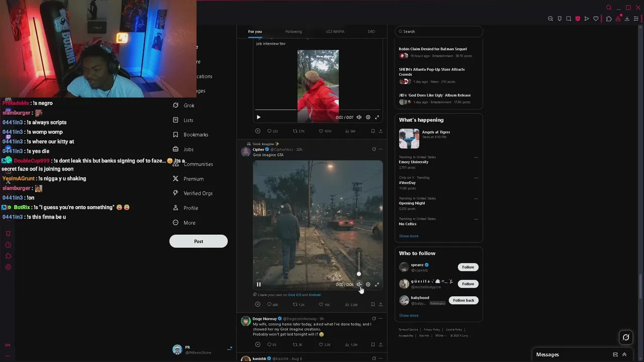
Task: Open Cipher's profile avatar
Action: [246, 152]
